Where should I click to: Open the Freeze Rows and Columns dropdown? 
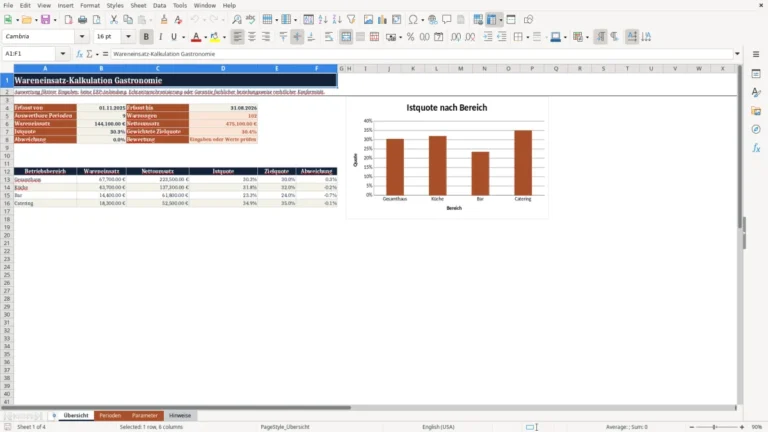[501, 20]
